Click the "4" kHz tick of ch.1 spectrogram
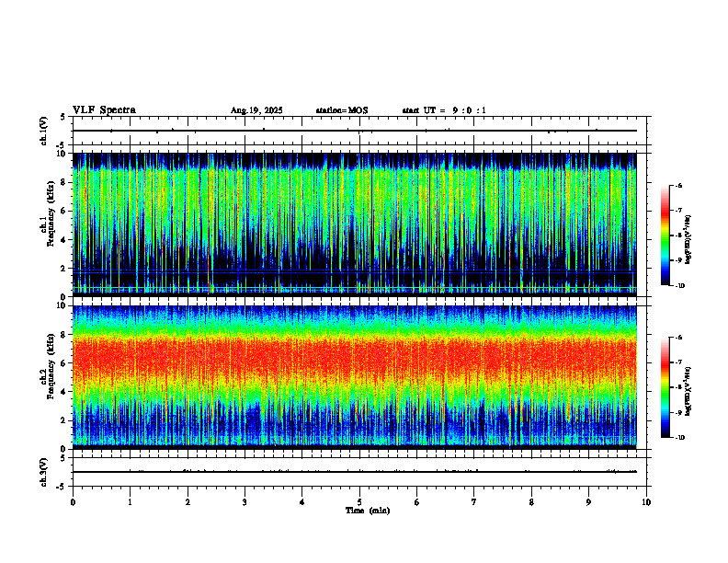 pos(64,240)
